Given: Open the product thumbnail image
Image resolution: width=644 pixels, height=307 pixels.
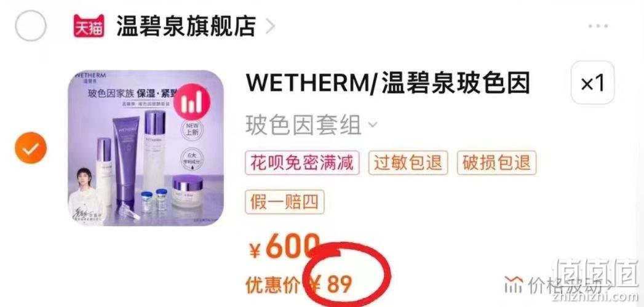Looking at the screenshot, I should coord(146,148).
